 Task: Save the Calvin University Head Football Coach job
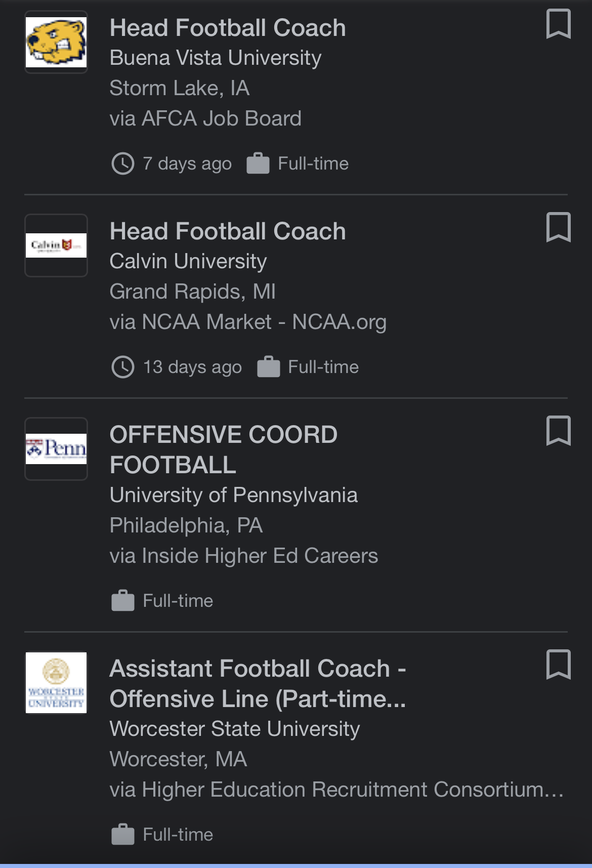point(559,228)
